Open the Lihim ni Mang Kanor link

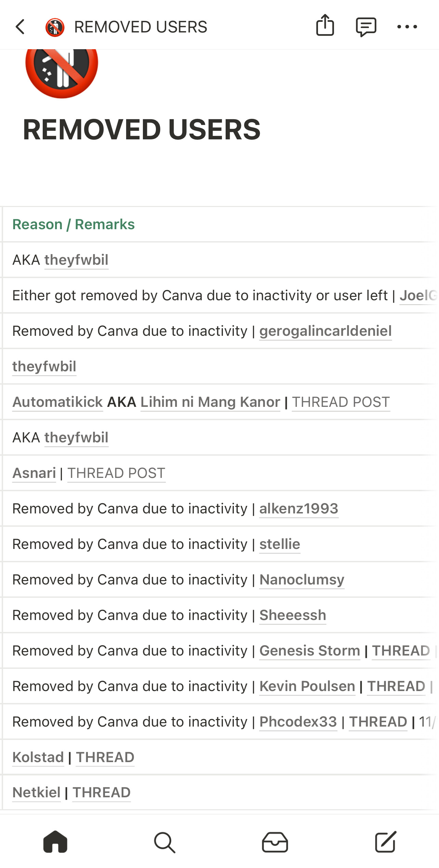pyautogui.click(x=210, y=402)
